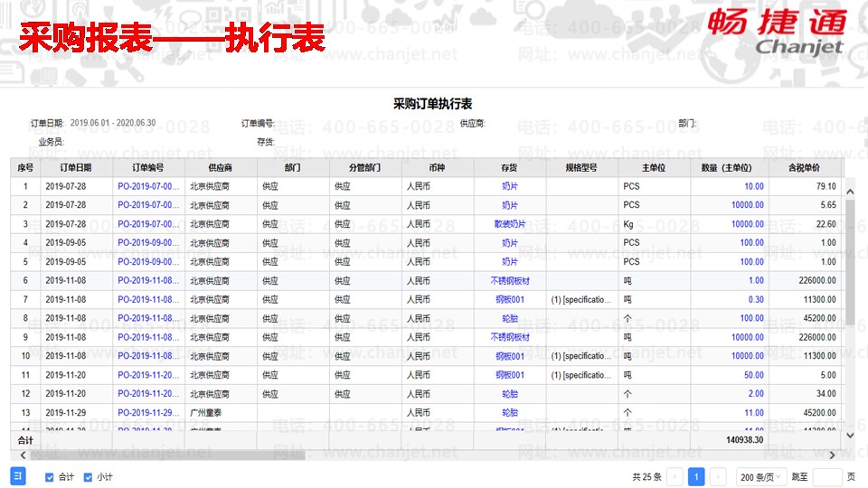This screenshot has width=868, height=488.
Task: Click the 供应商 column header
Action: pos(221,167)
